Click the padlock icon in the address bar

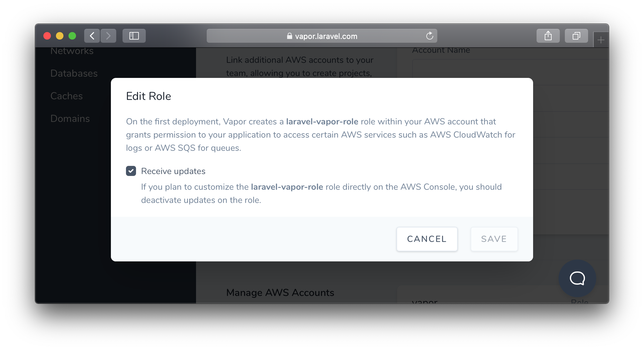[290, 36]
